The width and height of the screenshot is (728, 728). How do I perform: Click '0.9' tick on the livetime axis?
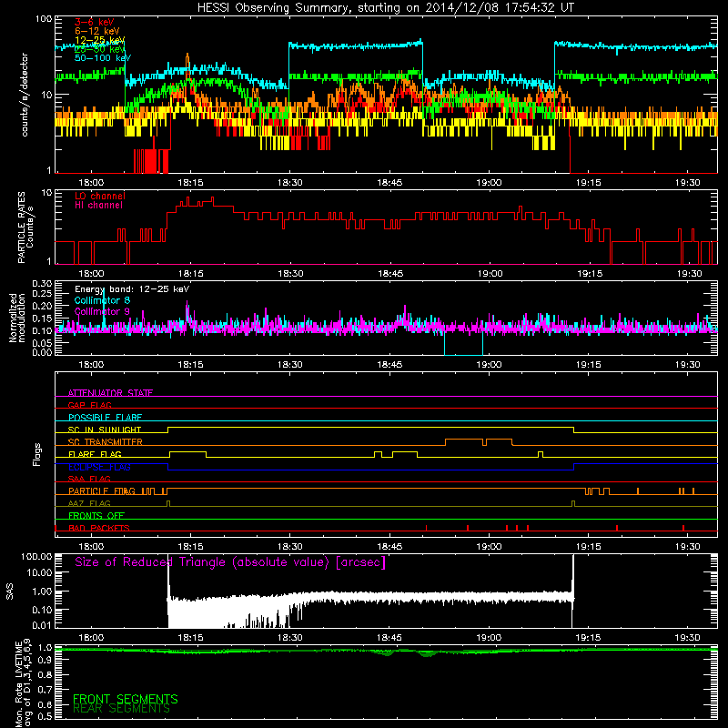click(45, 661)
